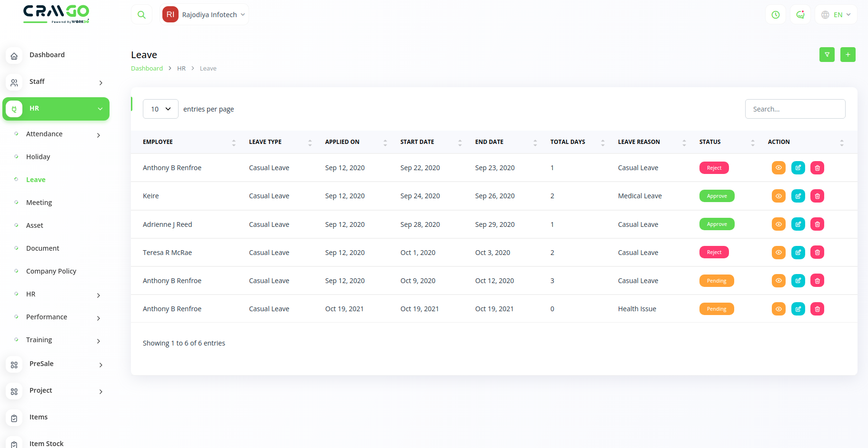Open the chat messages icon
Image resolution: width=868 pixels, height=448 pixels.
800,15
